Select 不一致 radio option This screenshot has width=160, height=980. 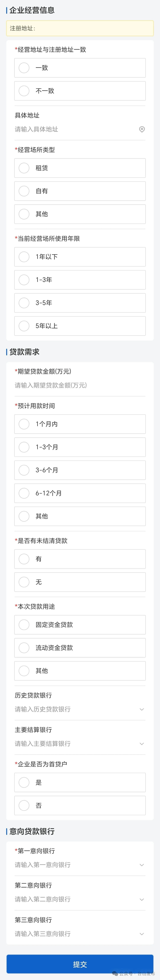pyautogui.click(x=24, y=91)
